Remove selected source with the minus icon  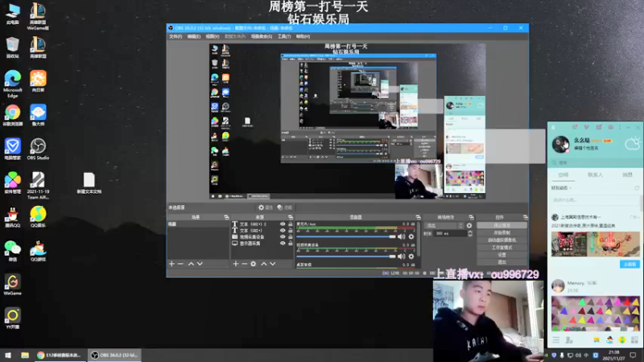[x=245, y=264]
